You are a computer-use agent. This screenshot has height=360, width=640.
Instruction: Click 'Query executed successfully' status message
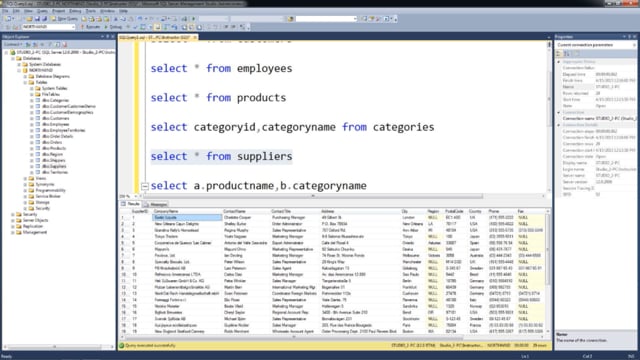(x=150, y=346)
